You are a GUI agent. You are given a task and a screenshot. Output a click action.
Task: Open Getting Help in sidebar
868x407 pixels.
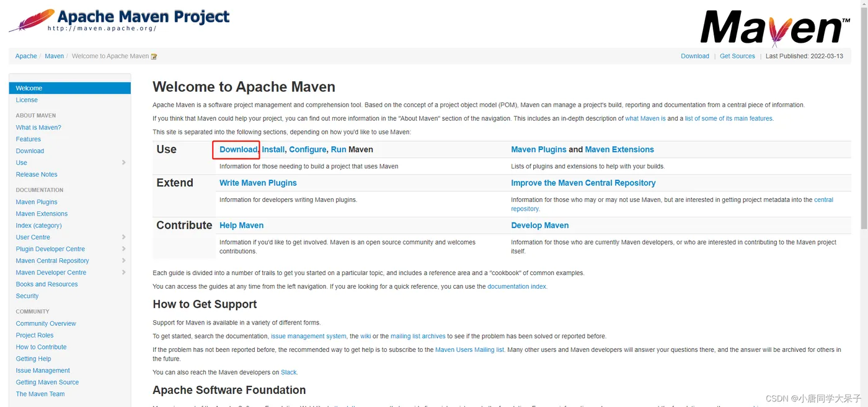(x=33, y=359)
